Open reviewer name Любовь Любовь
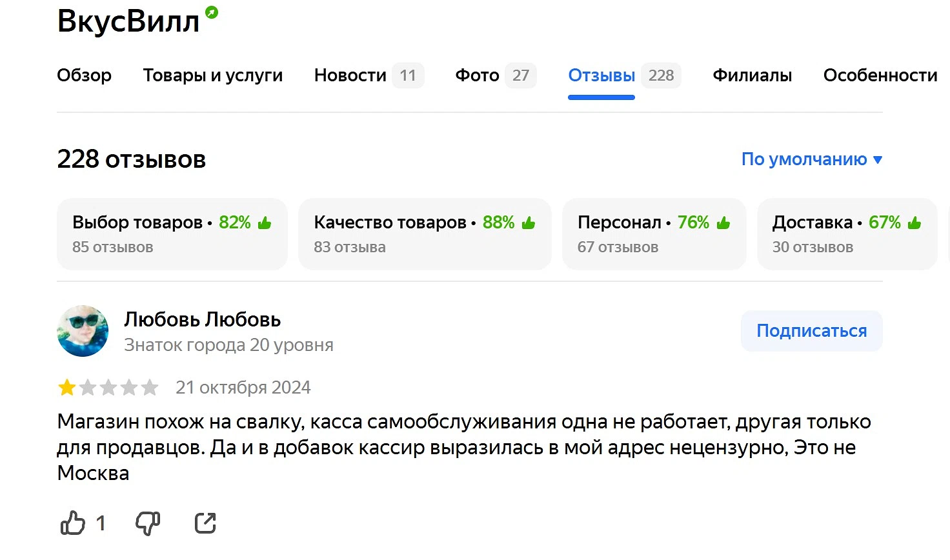 (x=203, y=319)
